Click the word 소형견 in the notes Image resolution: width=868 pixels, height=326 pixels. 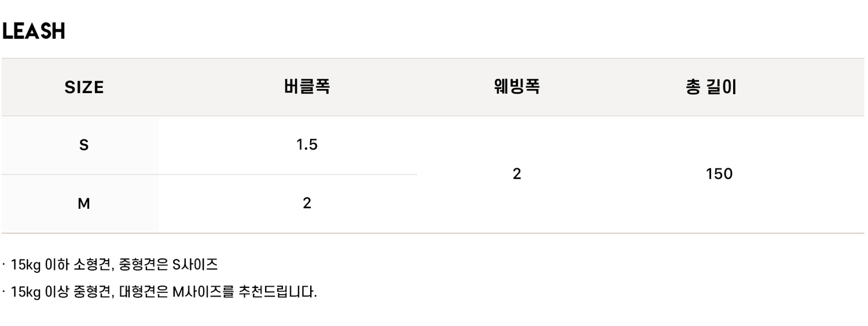point(93,265)
